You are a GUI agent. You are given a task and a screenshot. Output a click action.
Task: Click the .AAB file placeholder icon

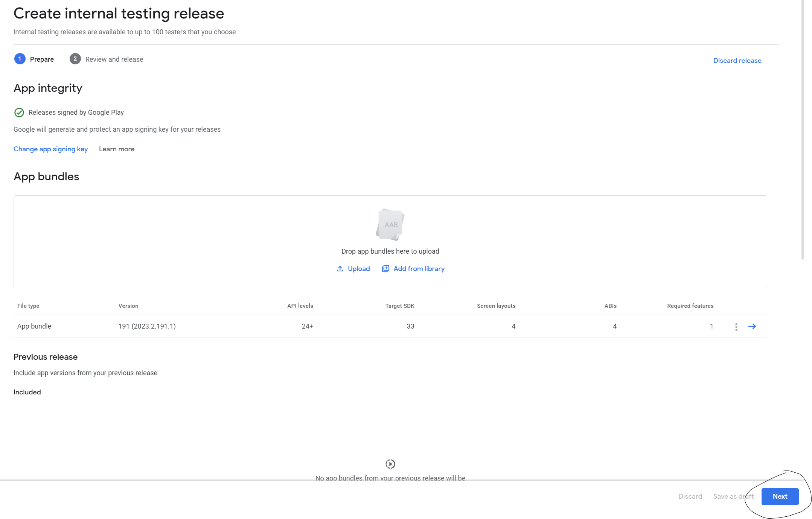(390, 224)
